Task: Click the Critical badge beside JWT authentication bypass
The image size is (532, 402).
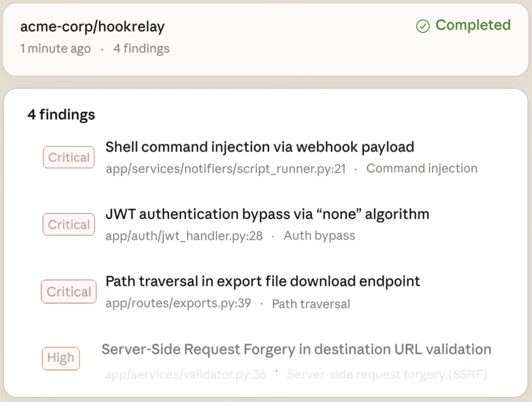Action: pos(69,224)
